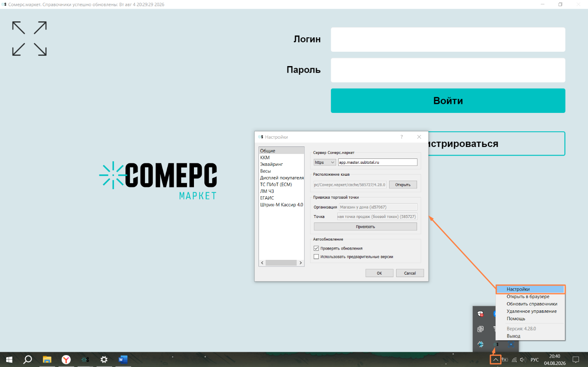Screen dimensions: 588x367
Task: Choose Открыть в браузере menu item
Action: tap(530, 296)
